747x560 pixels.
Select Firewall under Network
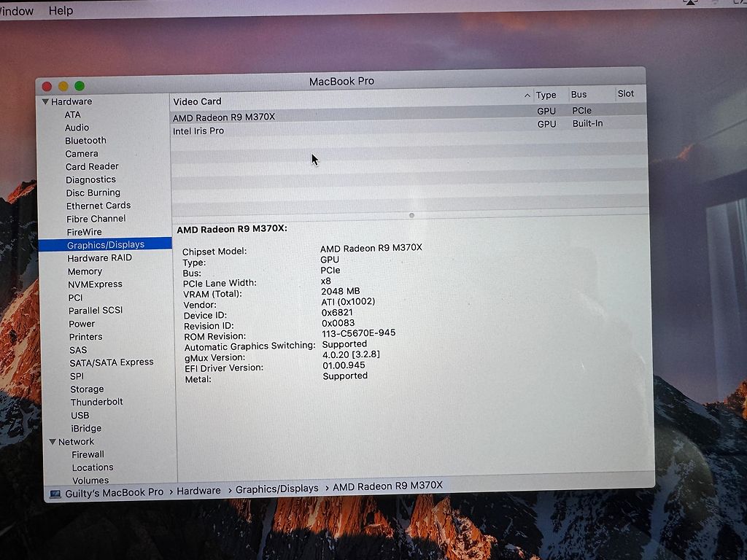88,455
